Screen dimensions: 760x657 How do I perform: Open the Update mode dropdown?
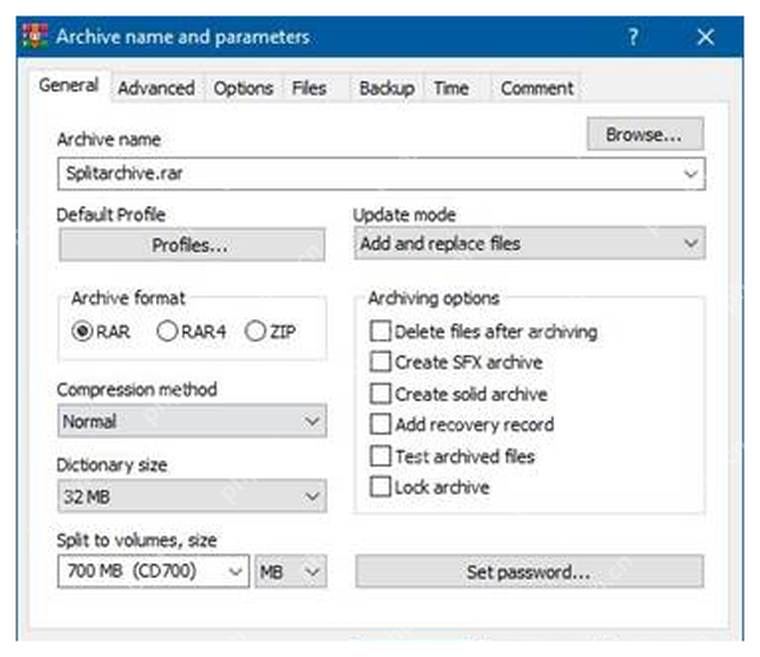[x=529, y=243]
